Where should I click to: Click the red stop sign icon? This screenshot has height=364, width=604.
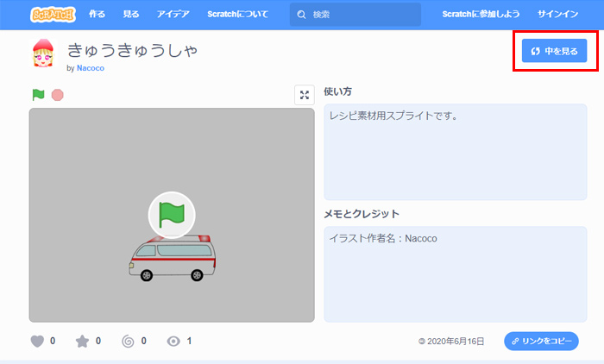pos(58,95)
